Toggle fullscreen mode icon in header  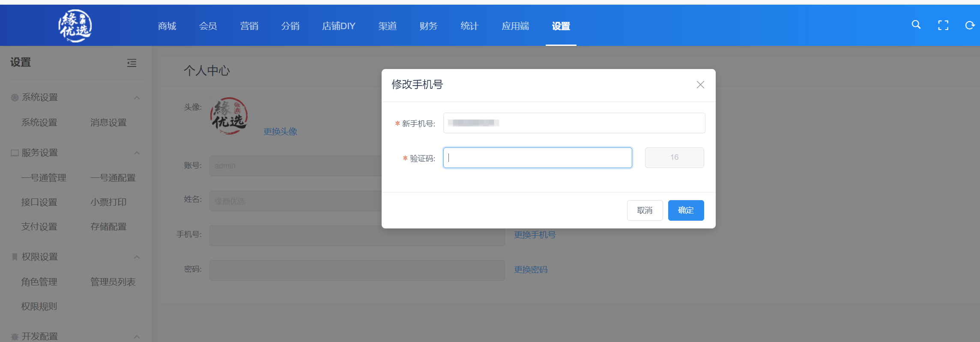[x=943, y=25]
